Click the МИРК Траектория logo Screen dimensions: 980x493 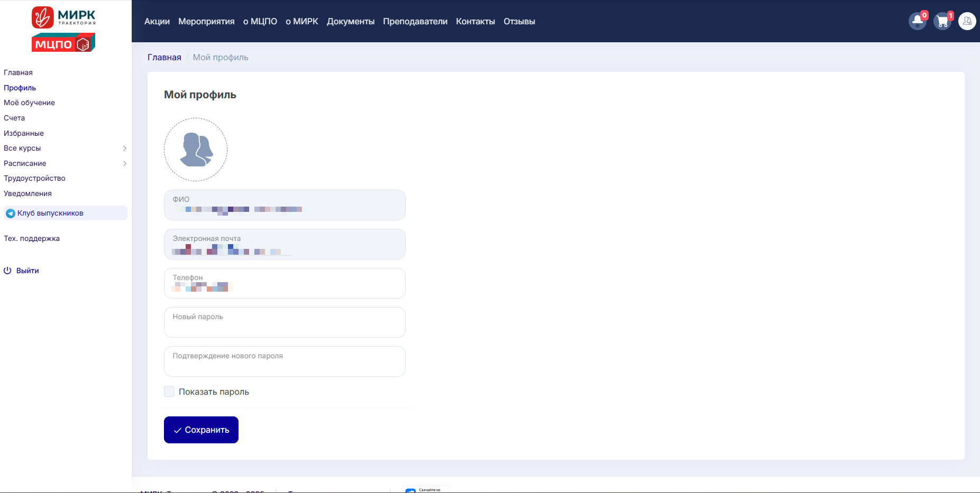pos(63,17)
